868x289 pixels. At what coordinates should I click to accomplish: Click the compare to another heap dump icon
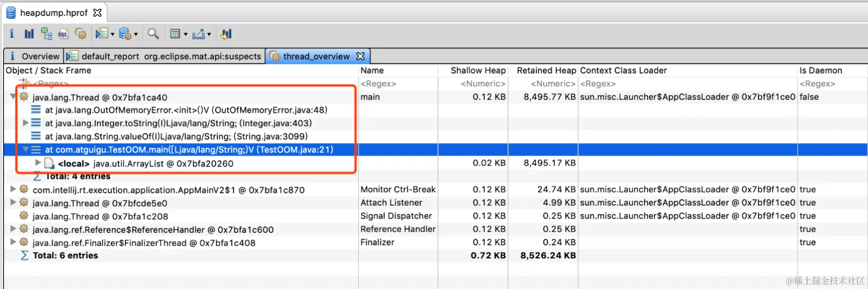(226, 34)
